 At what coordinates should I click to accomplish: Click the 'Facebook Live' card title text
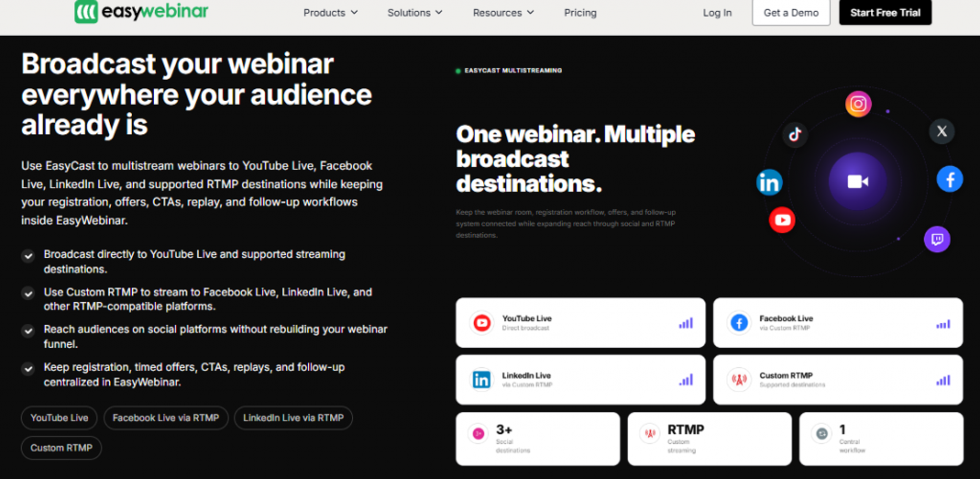[x=786, y=318]
